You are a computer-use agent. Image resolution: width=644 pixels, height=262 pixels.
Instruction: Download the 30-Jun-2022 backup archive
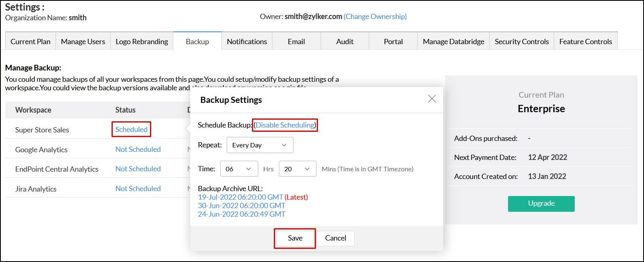coord(241,206)
